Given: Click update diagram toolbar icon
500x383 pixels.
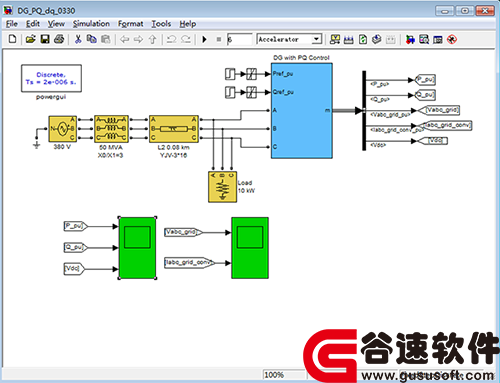Looking at the screenshot, I should coord(377,39).
